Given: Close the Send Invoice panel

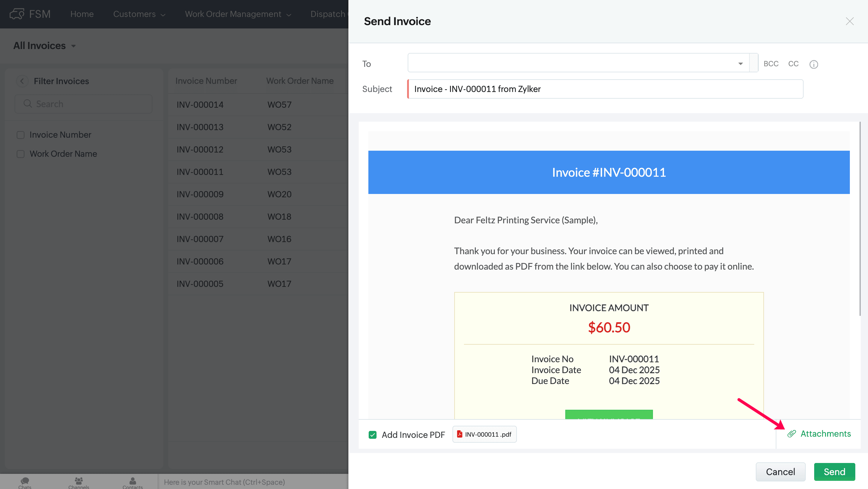Looking at the screenshot, I should tap(850, 21).
